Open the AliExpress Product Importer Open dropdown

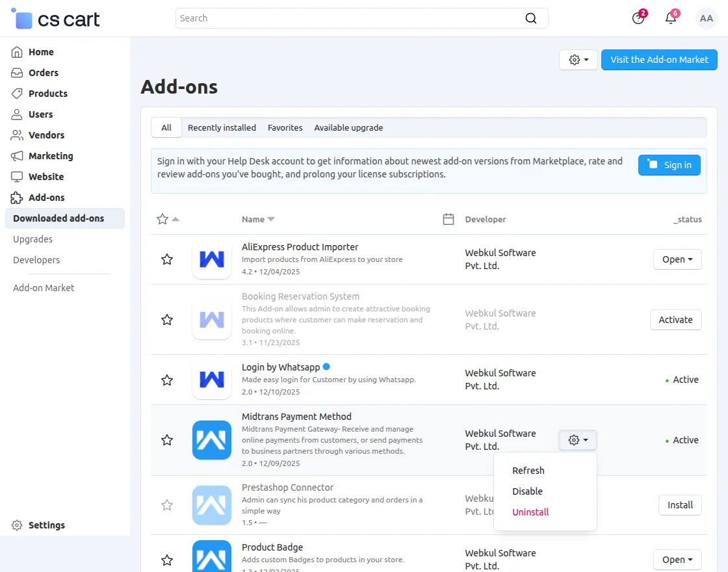(x=677, y=259)
